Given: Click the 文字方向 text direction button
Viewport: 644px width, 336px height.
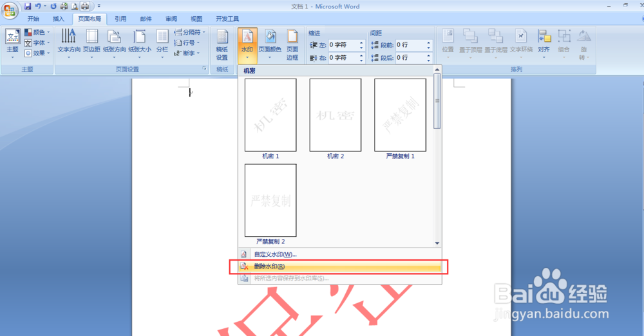Looking at the screenshot, I should coord(69,44).
